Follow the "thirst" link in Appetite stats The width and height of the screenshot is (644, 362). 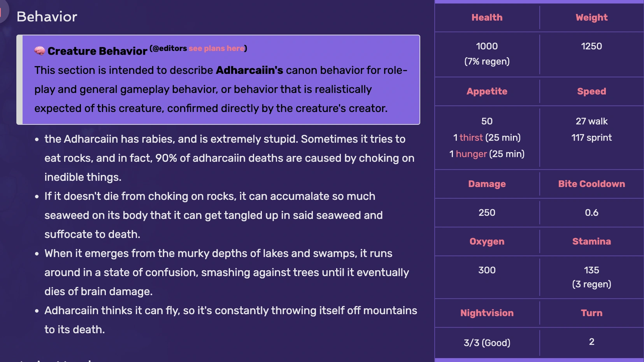coord(471,138)
